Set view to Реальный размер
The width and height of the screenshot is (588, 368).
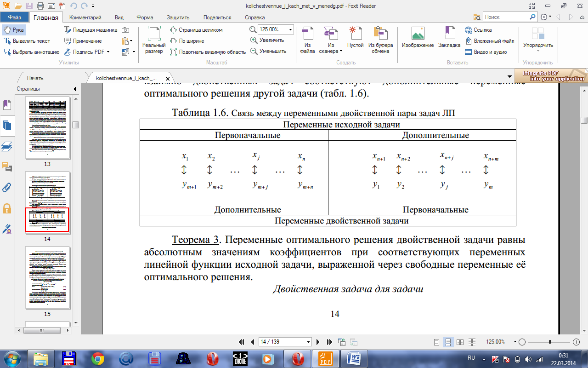[154, 40]
